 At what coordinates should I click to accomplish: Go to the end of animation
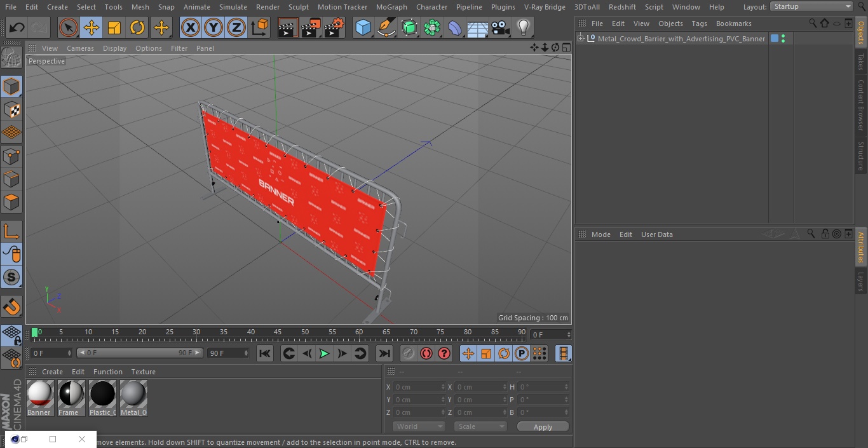(x=384, y=353)
